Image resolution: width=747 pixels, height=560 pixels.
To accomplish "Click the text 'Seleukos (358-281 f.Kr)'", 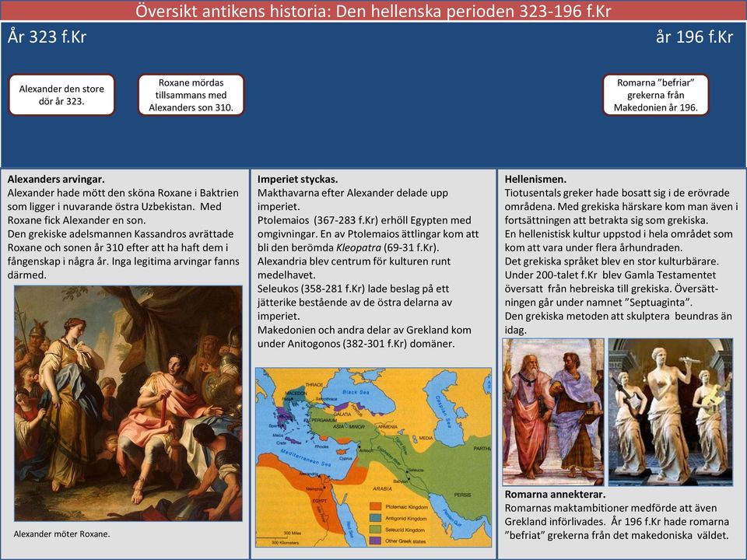I will [311, 289].
